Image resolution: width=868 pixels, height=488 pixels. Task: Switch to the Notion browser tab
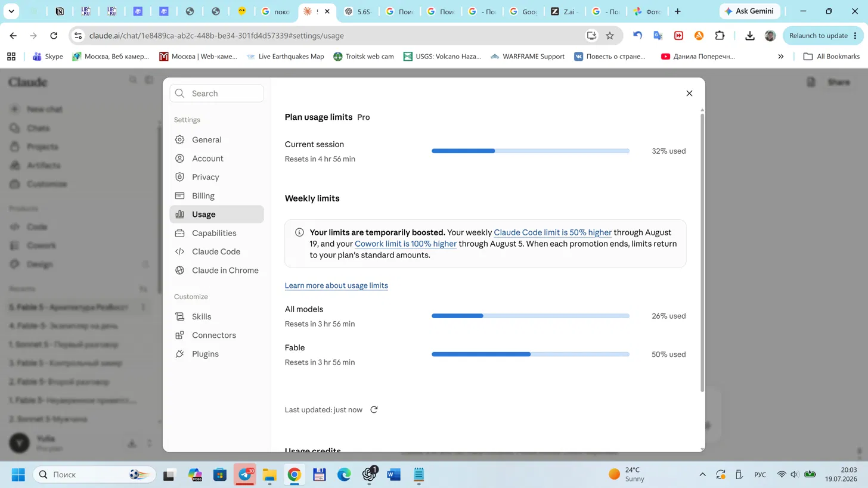[60, 11]
